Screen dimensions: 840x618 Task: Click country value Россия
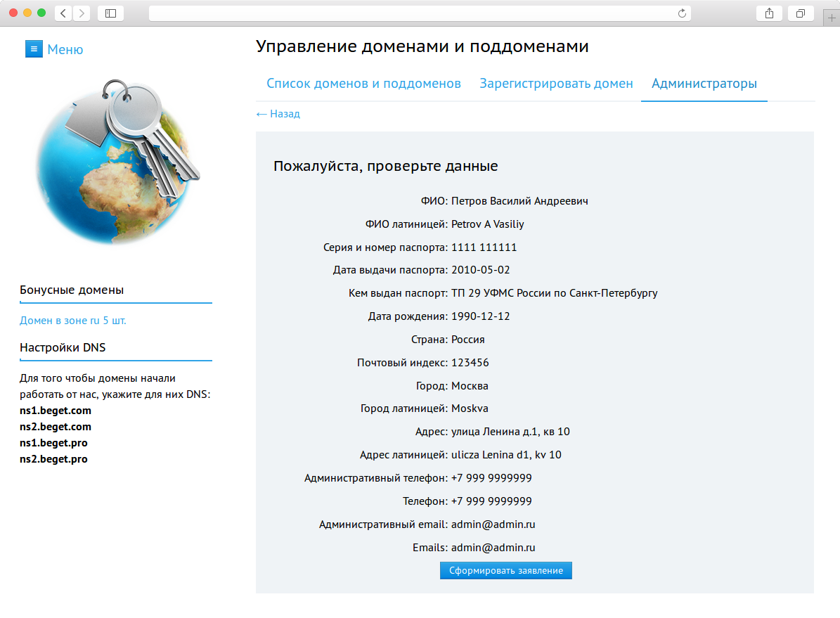tap(467, 340)
